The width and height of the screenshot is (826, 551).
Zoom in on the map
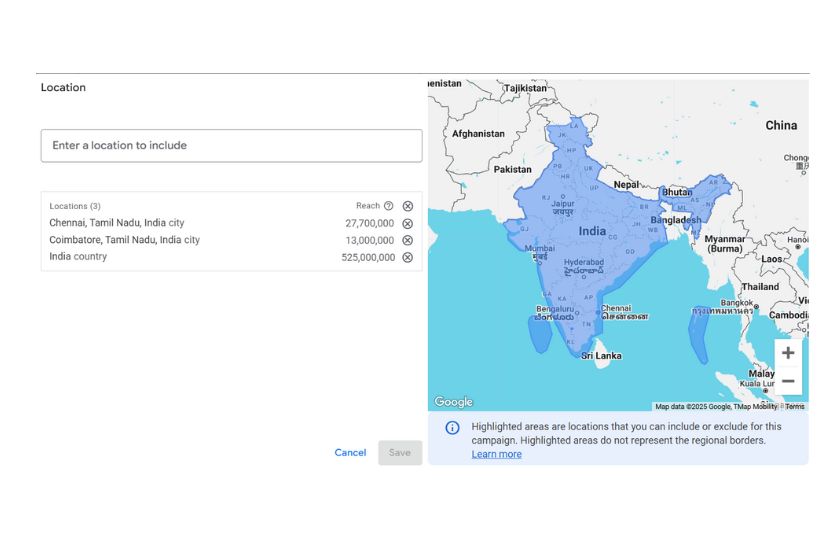[788, 353]
